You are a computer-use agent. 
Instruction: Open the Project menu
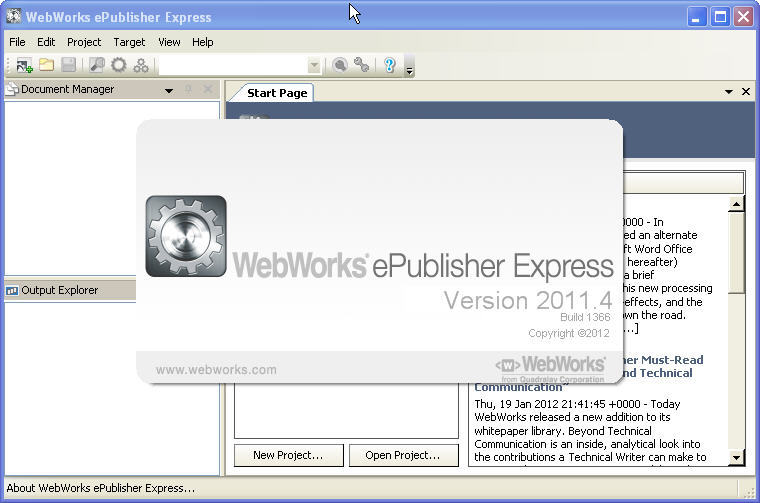click(x=84, y=42)
